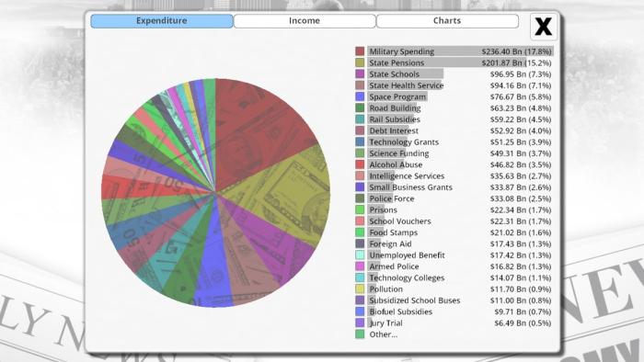Image resolution: width=644 pixels, height=362 pixels.
Task: Select the Science Funding label
Action: point(399,153)
